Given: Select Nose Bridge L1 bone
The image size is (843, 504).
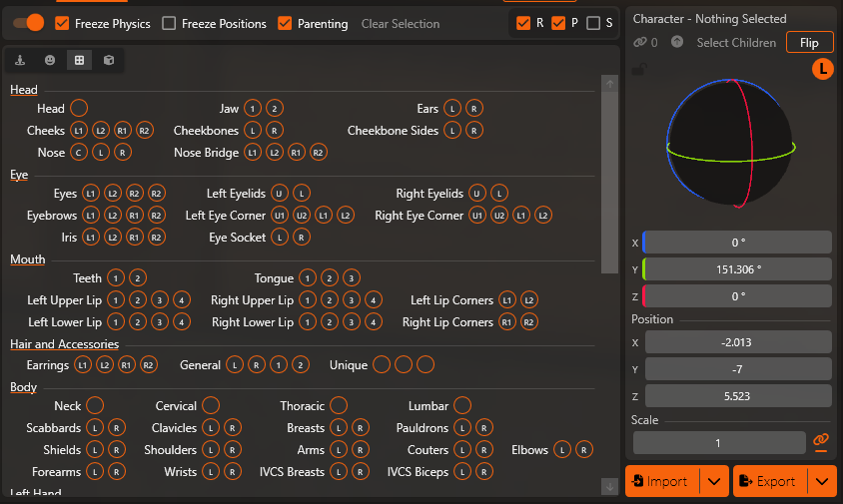Looking at the screenshot, I should click(x=252, y=152).
